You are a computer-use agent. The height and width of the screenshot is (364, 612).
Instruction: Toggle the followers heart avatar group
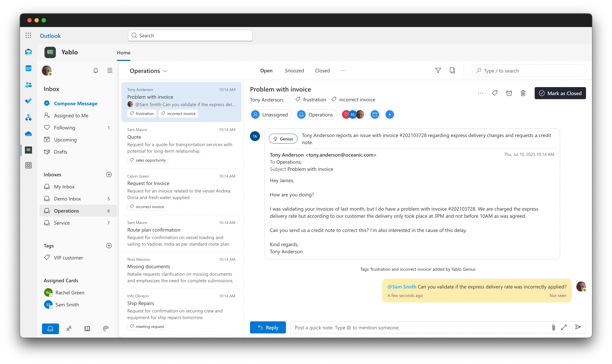pos(353,114)
